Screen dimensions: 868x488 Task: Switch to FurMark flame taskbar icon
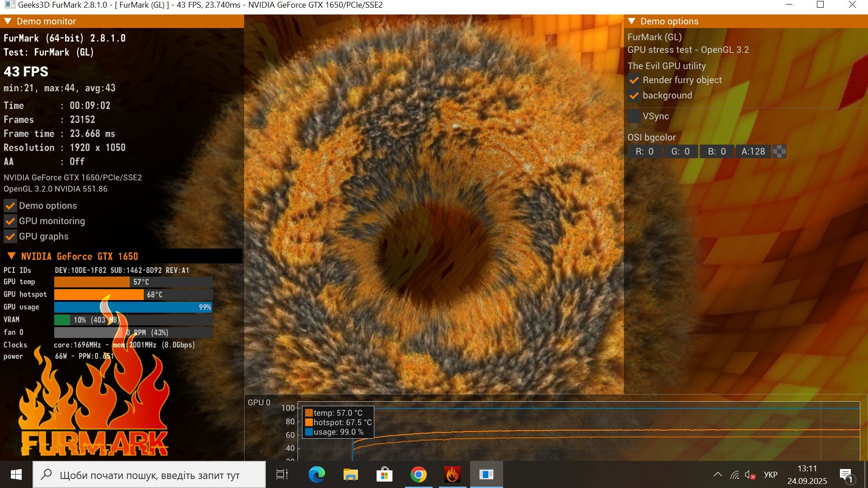(452, 474)
